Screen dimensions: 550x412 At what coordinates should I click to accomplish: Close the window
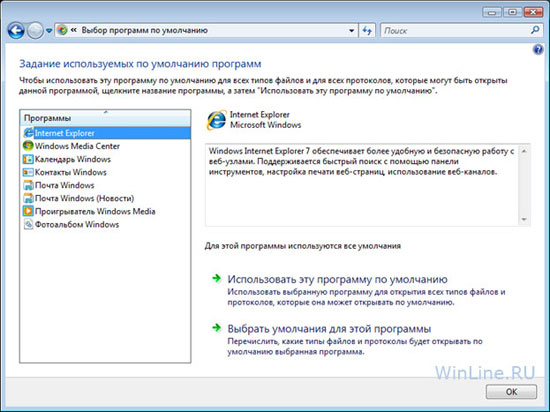tap(533, 13)
